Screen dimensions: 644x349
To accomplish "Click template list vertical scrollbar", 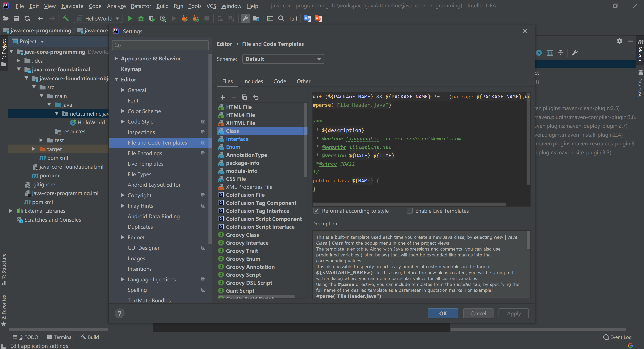I will pos(305,140).
